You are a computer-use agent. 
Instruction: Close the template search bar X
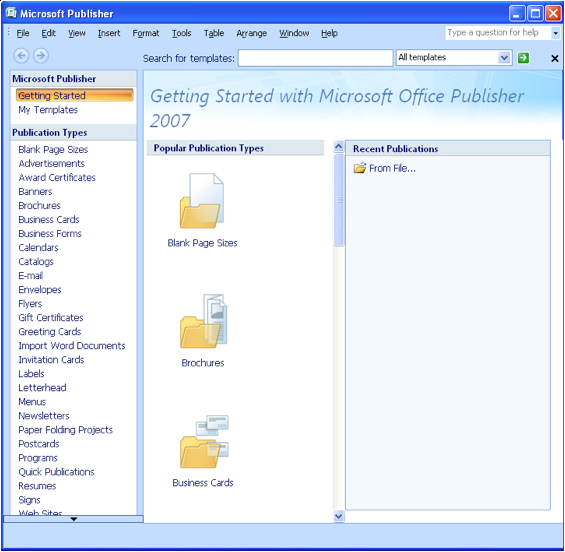[555, 58]
